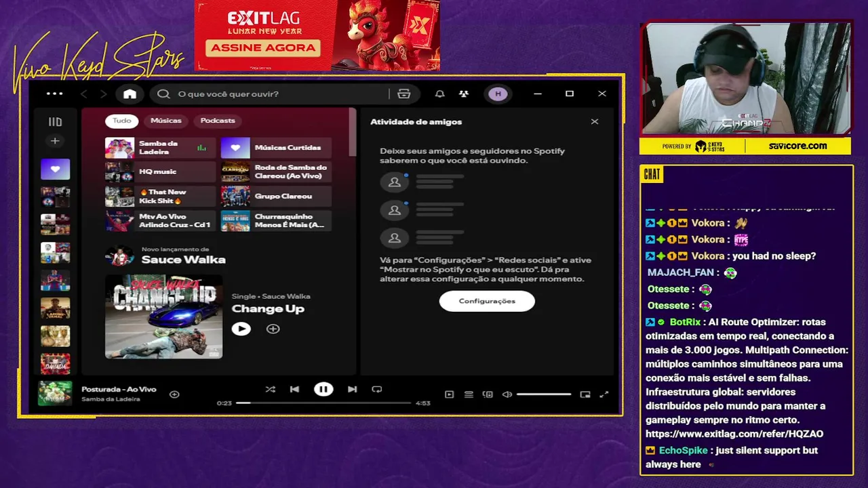Go back with the left arrow
Image resolution: width=868 pixels, height=488 pixels.
(84, 94)
